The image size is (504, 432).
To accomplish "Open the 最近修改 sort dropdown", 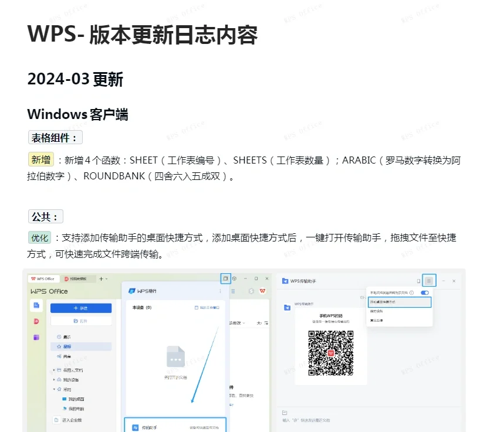I will click(236, 323).
